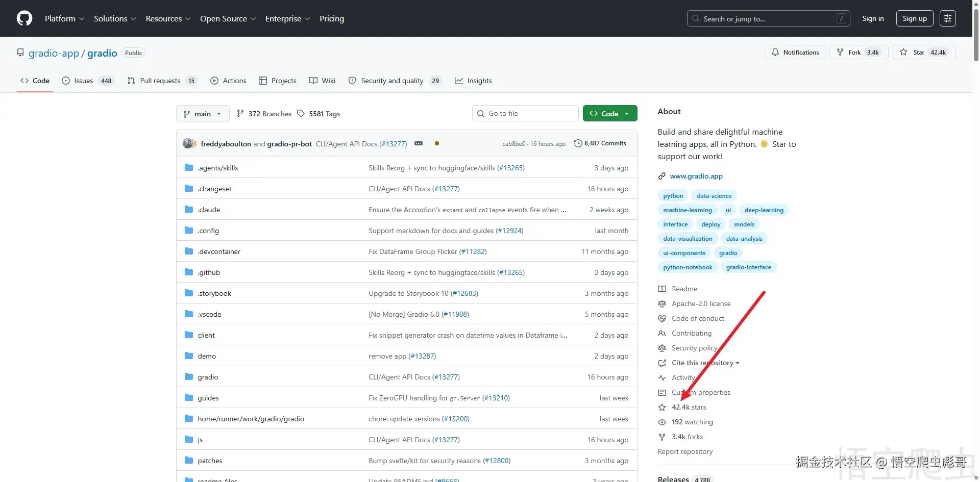Click the branch icon next to 372 Branches
Screen dimensions: 980x482
(240, 113)
